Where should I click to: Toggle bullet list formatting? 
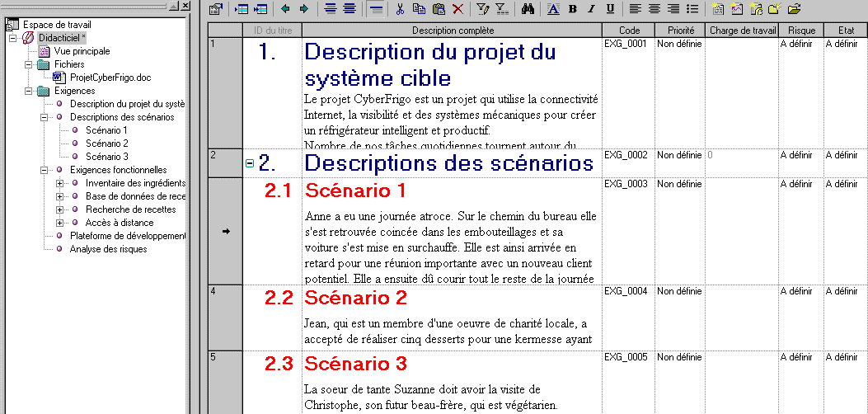(x=692, y=8)
